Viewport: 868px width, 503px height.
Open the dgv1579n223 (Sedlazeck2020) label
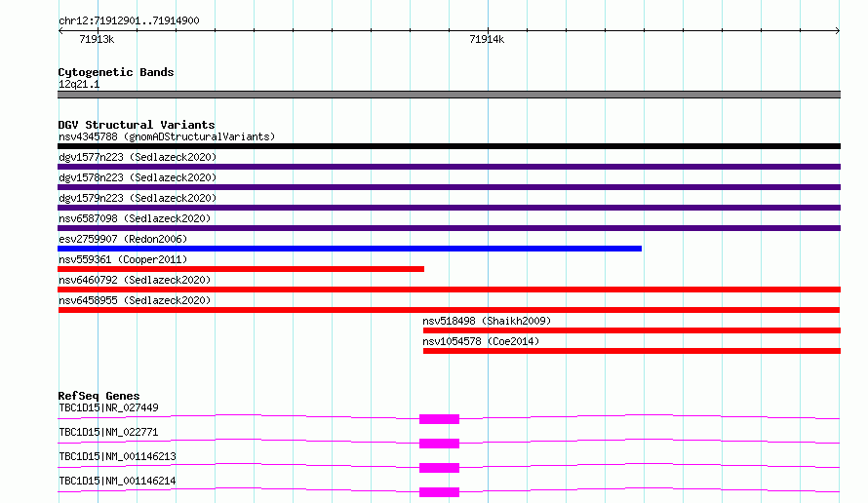[x=138, y=198]
